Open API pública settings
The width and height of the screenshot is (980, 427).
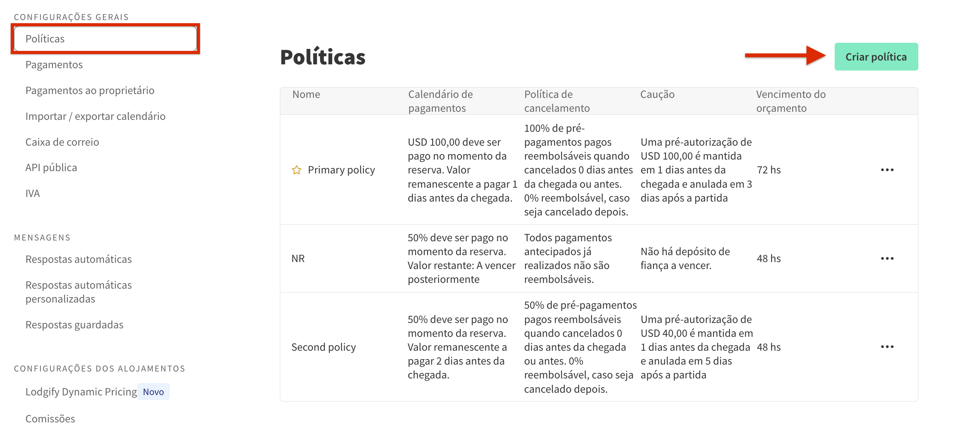click(x=51, y=167)
